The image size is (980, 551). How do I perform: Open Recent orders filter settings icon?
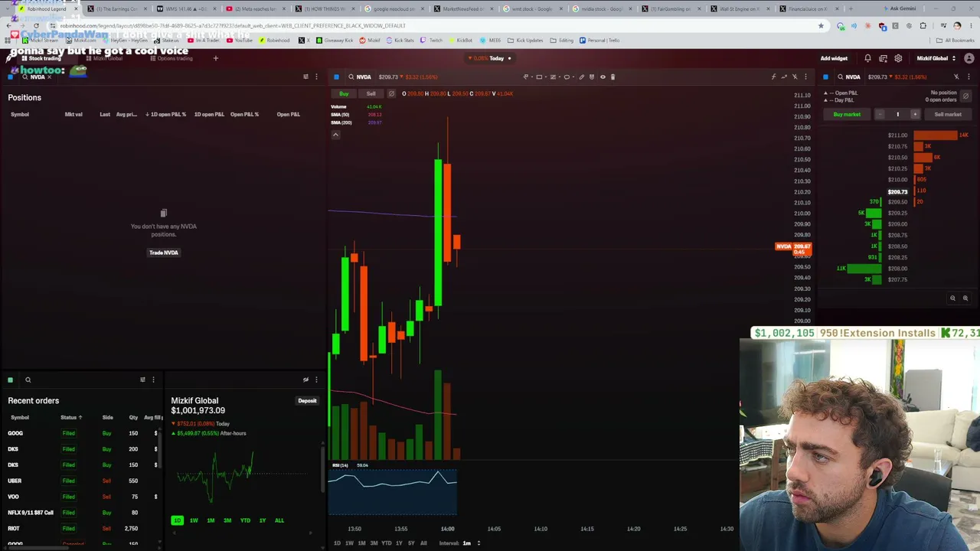pos(142,380)
